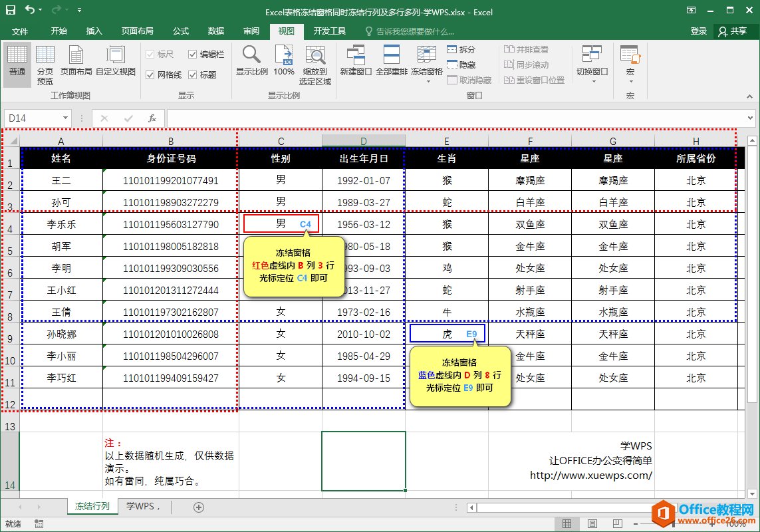The height and width of the screenshot is (532, 760).
Task: Click the tell me search box
Action: tap(410, 31)
